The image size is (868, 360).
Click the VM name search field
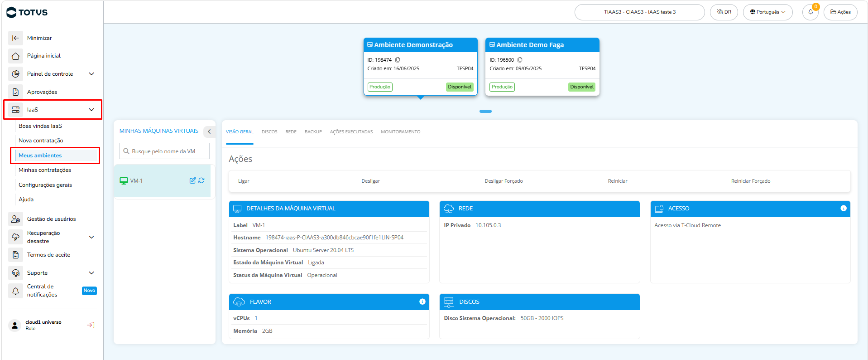click(164, 151)
